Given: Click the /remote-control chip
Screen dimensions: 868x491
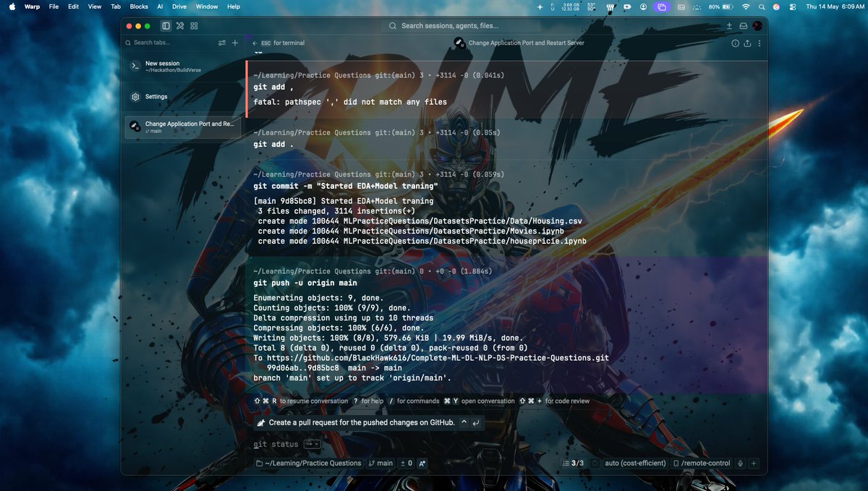Looking at the screenshot, I should pyautogui.click(x=701, y=463).
